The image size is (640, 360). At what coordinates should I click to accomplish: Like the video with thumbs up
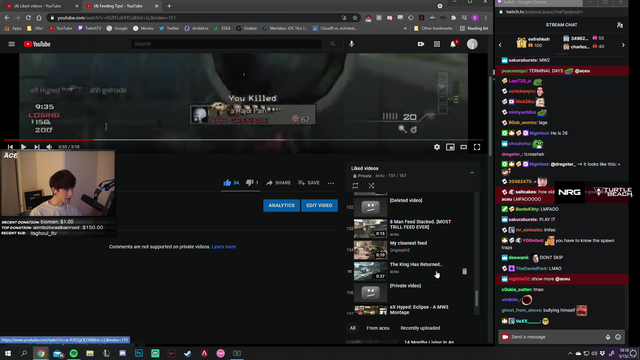pos(231,183)
